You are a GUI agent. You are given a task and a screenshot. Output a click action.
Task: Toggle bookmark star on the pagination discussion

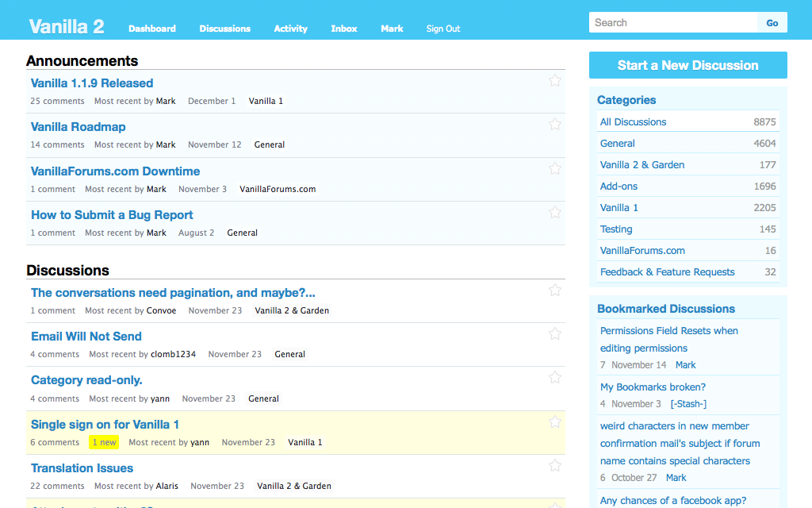555,290
